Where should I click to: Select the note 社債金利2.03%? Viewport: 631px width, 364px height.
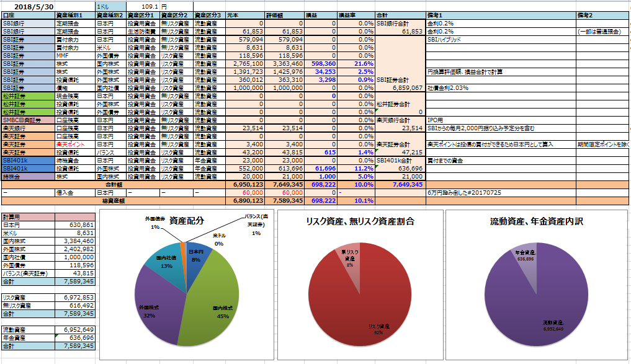448,87
